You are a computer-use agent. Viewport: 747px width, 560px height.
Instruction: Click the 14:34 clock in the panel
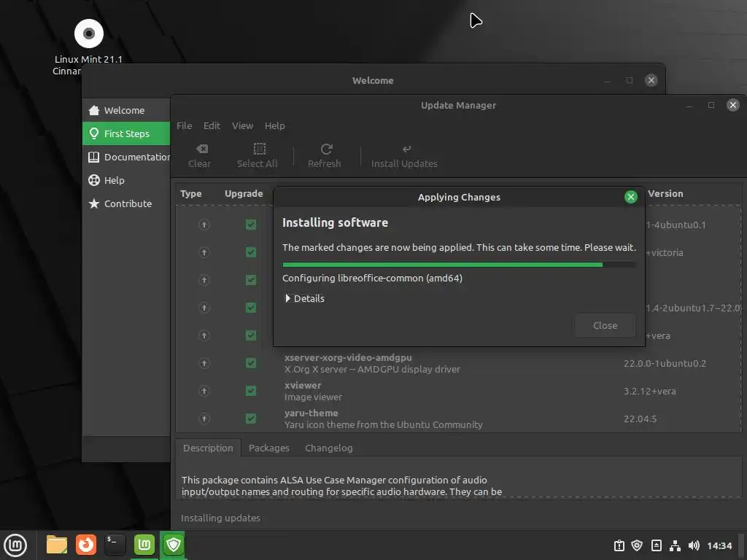pos(719,545)
